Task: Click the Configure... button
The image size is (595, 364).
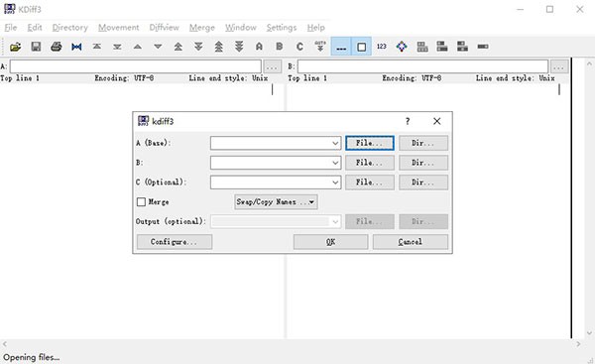Action: 175,242
